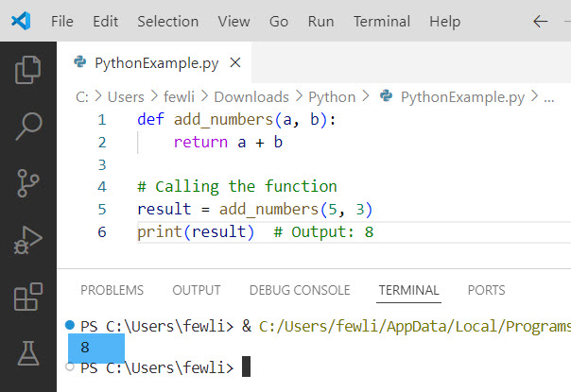
Task: Select the PythonExample.py editor tab
Action: coord(154,62)
